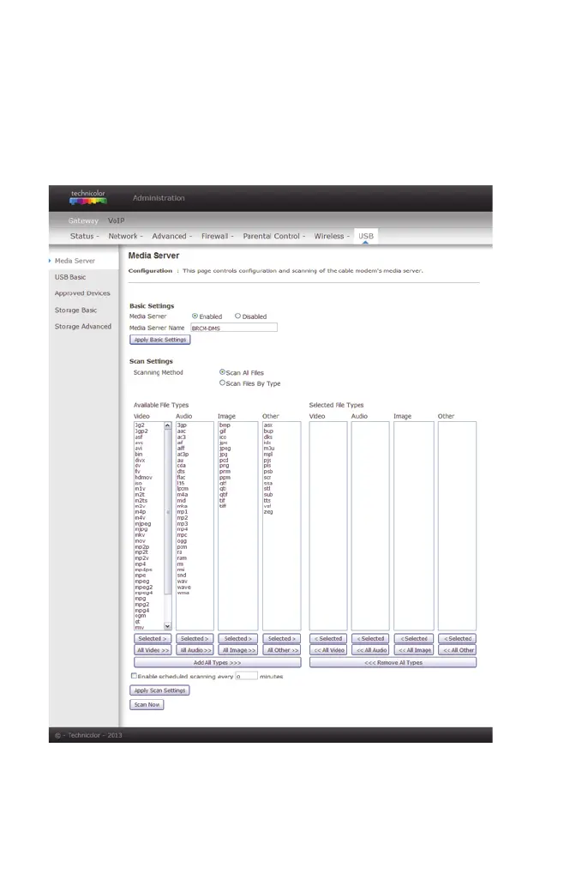Viewport: 588px width, 880px height.
Task: Open Media Server in the sidebar
Action: coord(75,261)
